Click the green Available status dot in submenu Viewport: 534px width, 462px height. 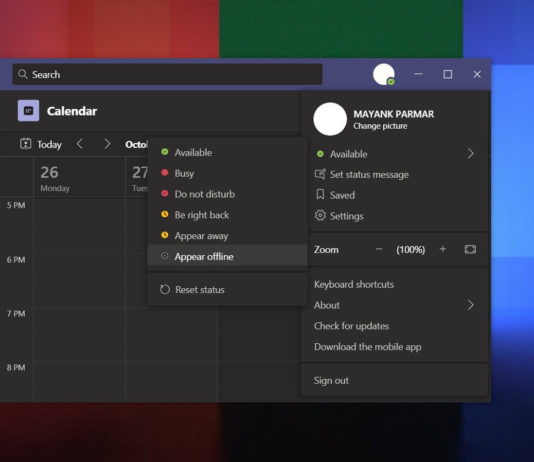point(164,152)
